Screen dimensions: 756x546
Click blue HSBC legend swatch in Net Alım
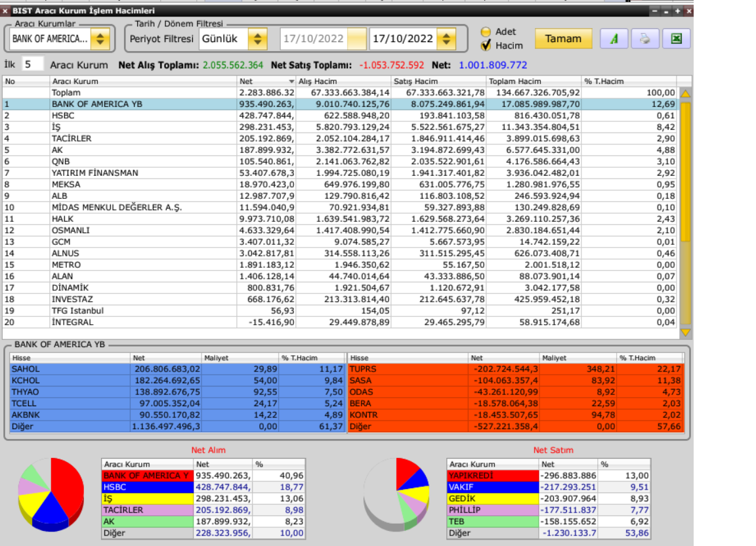pos(148,487)
